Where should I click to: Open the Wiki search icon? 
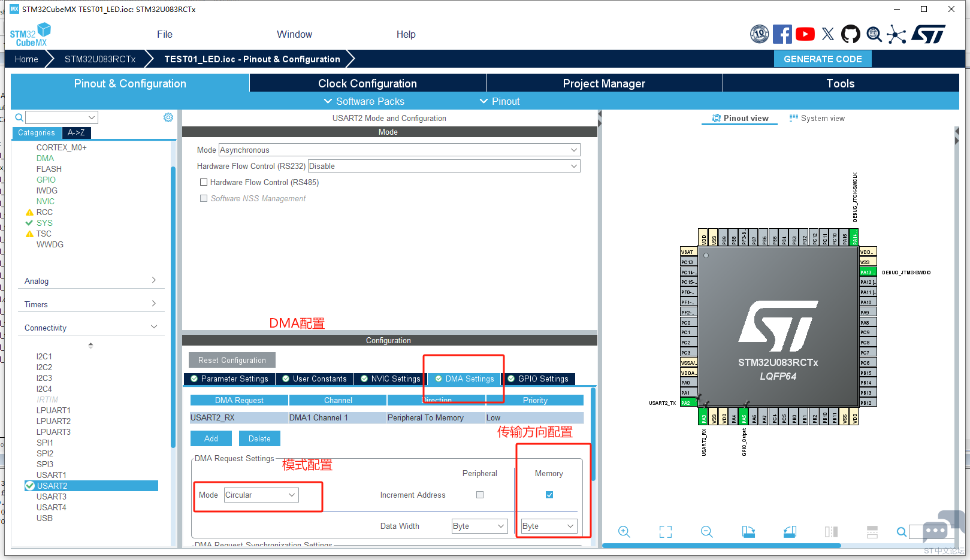tap(874, 35)
